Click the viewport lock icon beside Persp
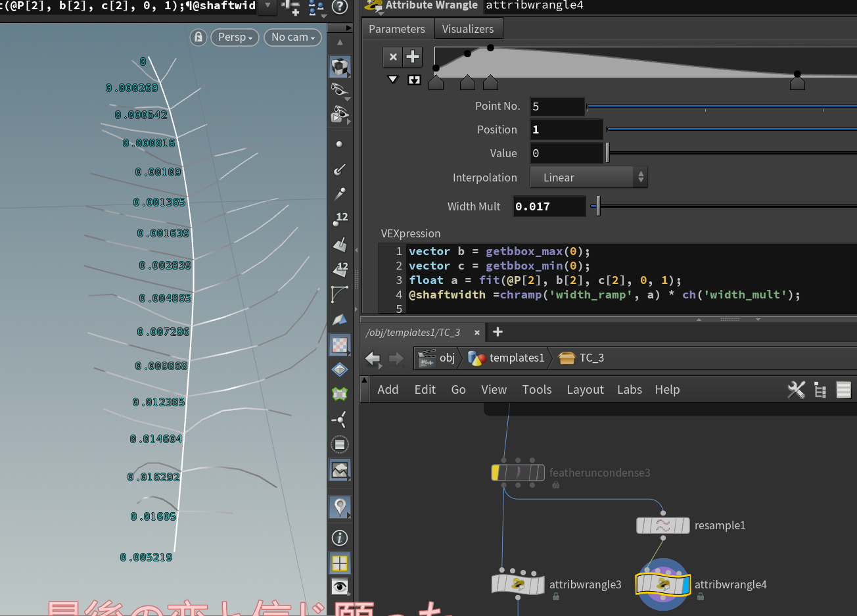Screen dimensions: 857x616 pyautogui.click(x=198, y=37)
